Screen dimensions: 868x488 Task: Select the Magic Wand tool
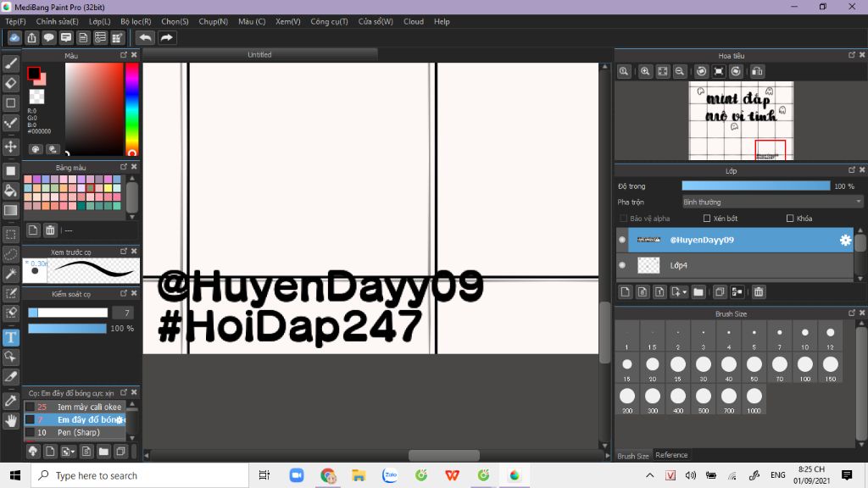[x=11, y=274]
